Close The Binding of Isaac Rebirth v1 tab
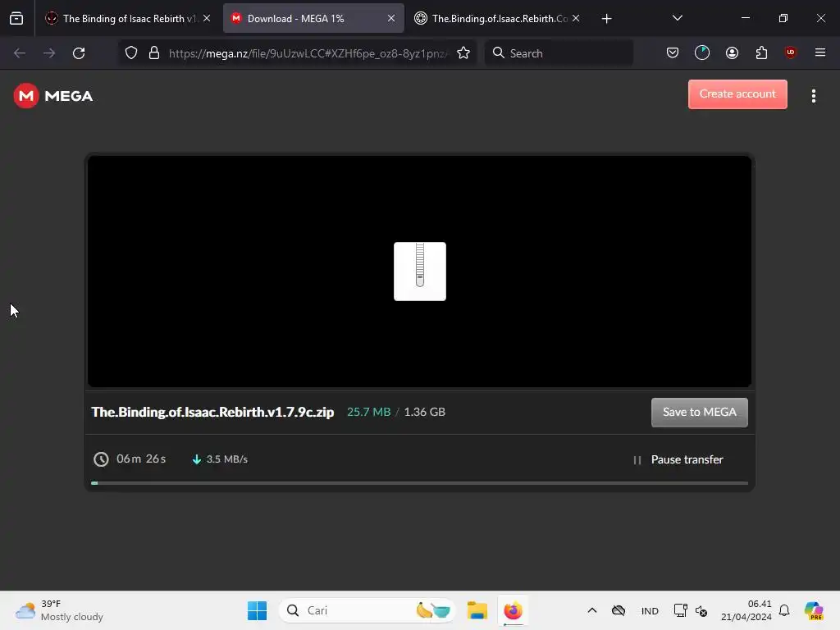840x630 pixels. point(206,18)
